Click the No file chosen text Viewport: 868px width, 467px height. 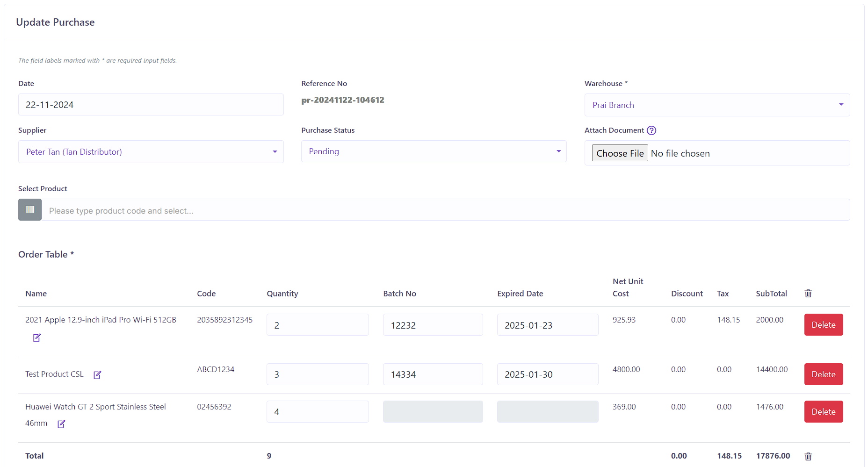pyautogui.click(x=680, y=153)
